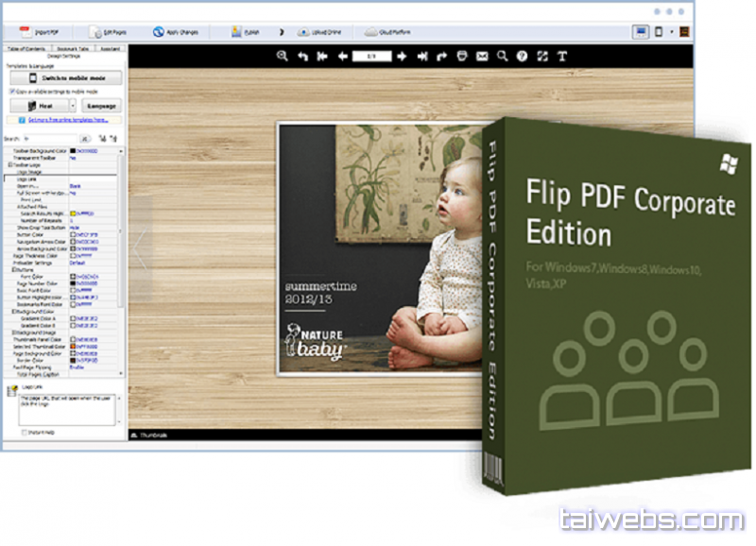
Task: Click the print icon in viewer toolbar
Action: 462,57
